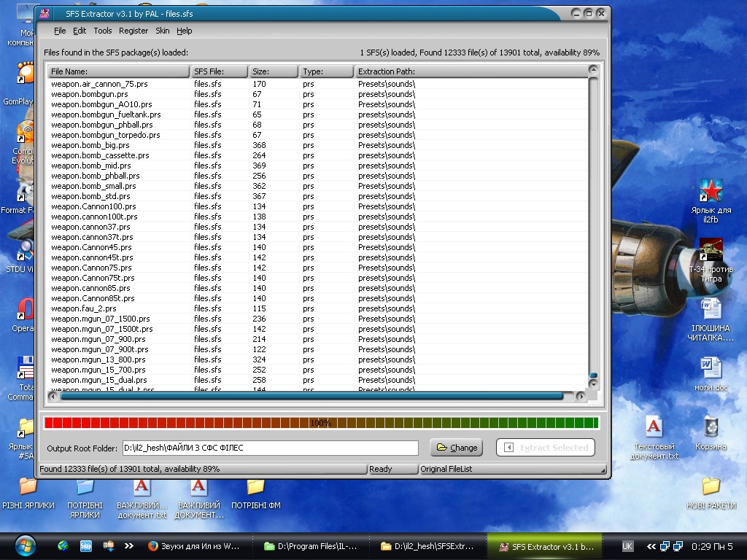Click the Output Root Folder input field
This screenshot has width=747, height=560.
coord(270,448)
